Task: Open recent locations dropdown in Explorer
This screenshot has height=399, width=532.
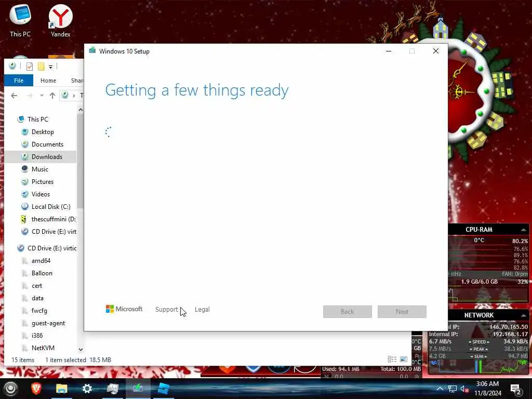Action: [x=42, y=96]
